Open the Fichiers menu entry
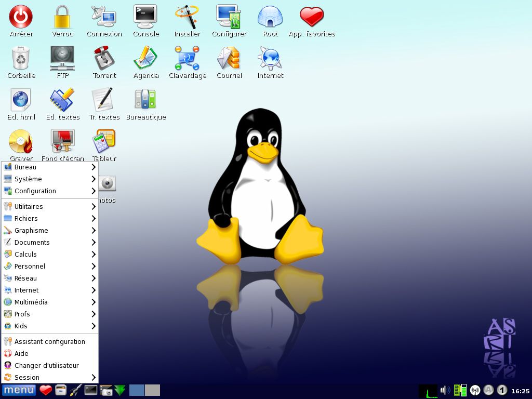The height and width of the screenshot is (399, 532). coord(50,219)
